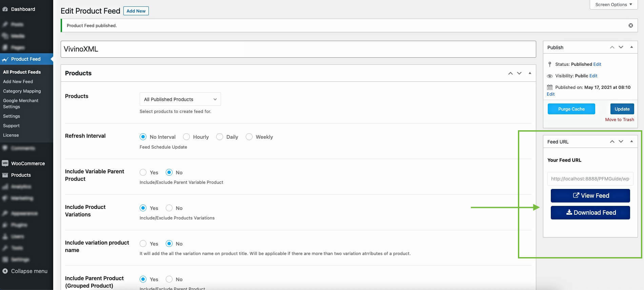Click the Collapse menu label

(x=29, y=271)
